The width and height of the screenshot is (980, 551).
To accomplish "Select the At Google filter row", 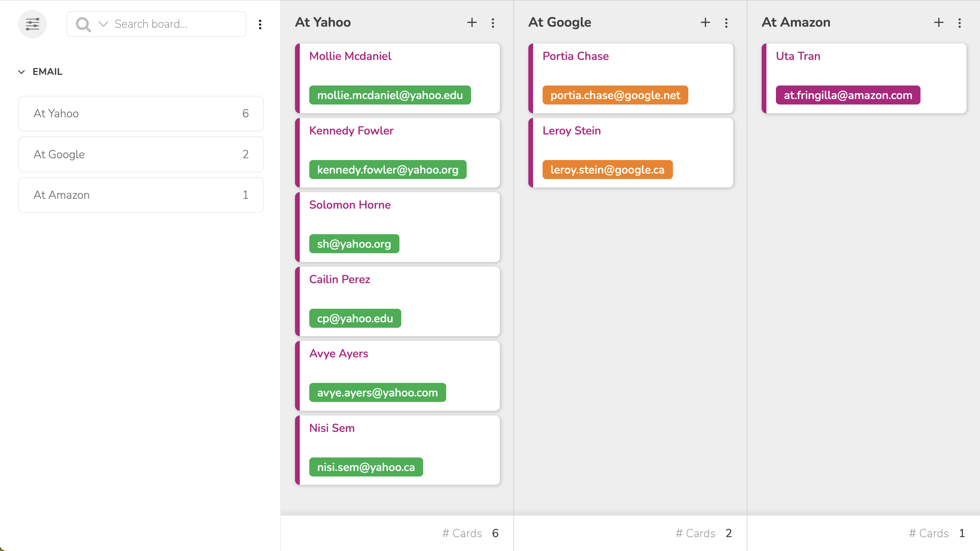I will [141, 154].
